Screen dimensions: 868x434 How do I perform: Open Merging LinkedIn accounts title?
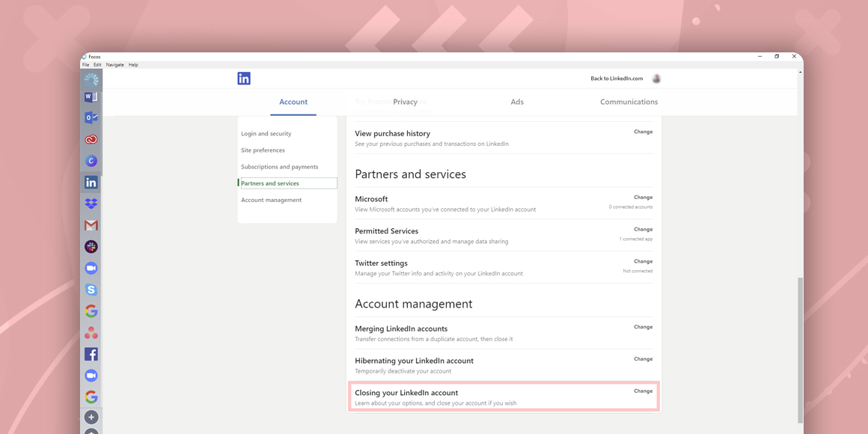(401, 328)
